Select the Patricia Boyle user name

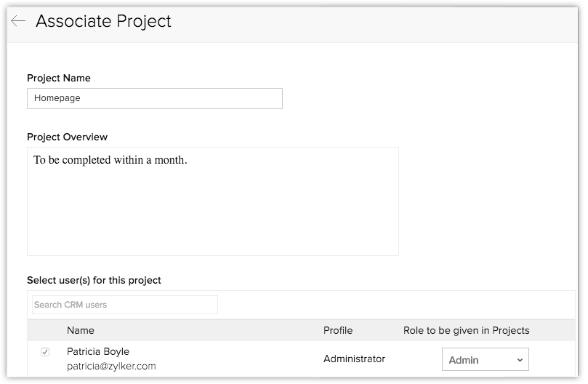pyautogui.click(x=98, y=351)
